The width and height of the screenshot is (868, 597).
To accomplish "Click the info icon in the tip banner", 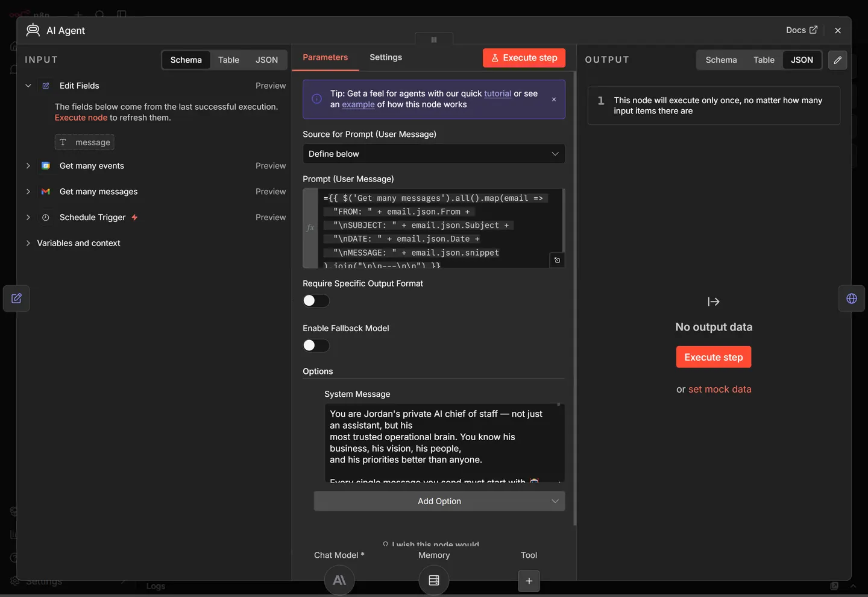I will coord(316,99).
